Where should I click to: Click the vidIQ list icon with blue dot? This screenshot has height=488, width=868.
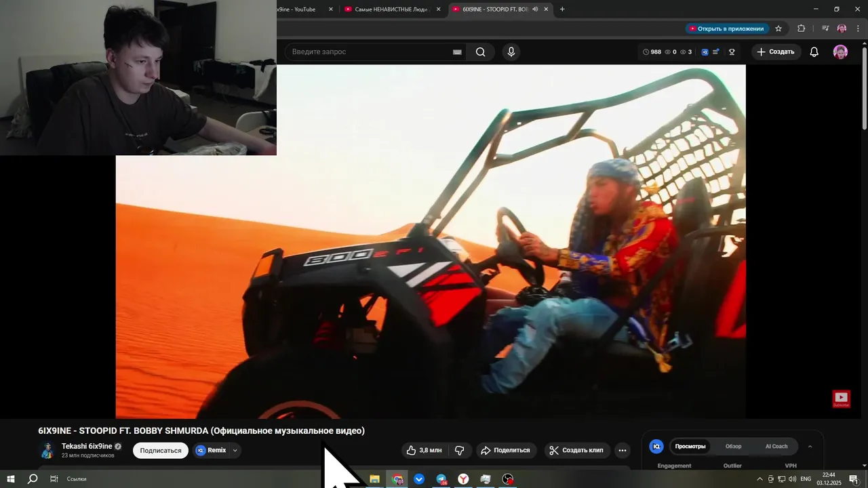coord(717,52)
